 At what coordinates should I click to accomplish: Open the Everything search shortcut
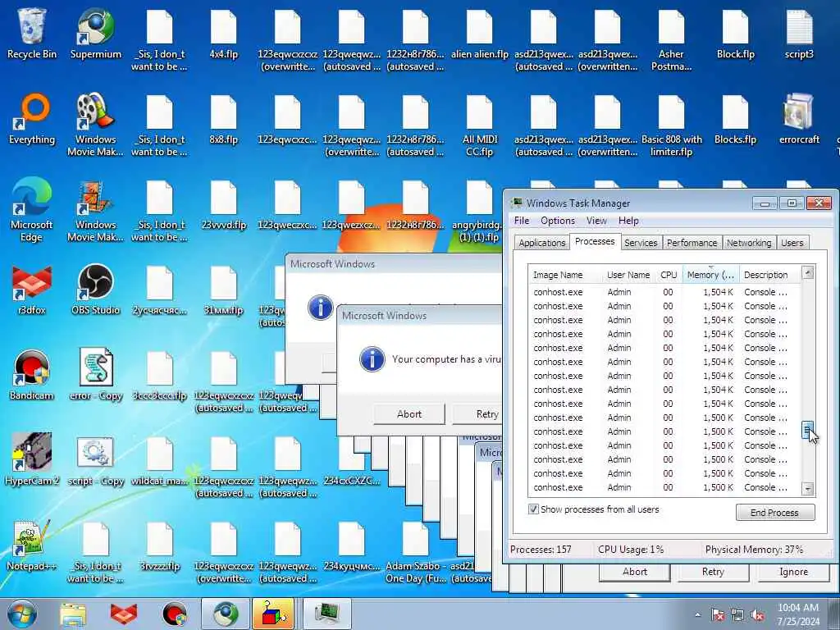tap(32, 119)
